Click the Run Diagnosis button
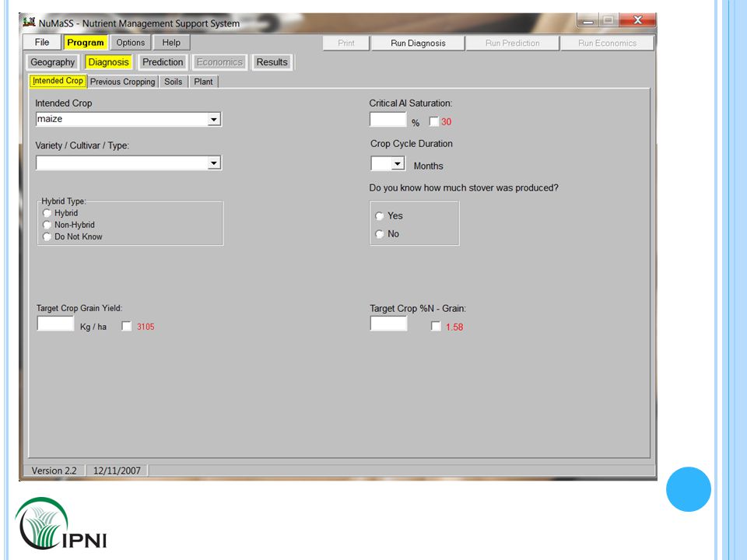This screenshot has height=560, width=747. (x=418, y=43)
